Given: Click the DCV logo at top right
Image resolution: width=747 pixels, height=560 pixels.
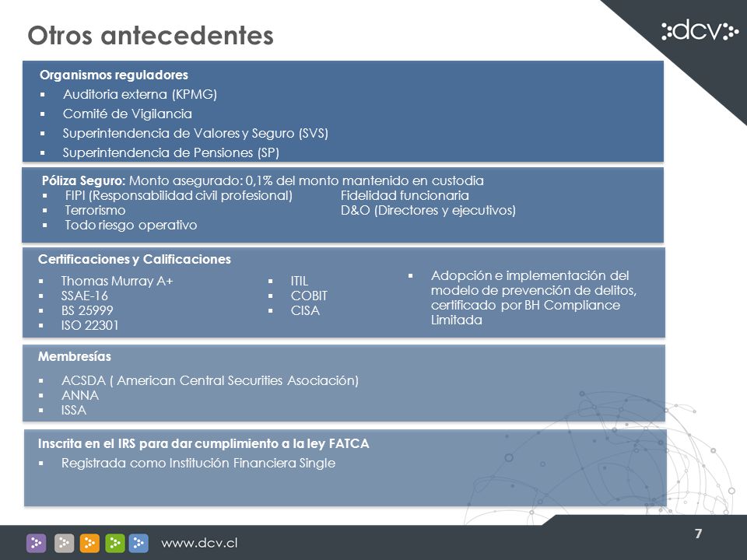Looking at the screenshot, I should coord(700,31).
